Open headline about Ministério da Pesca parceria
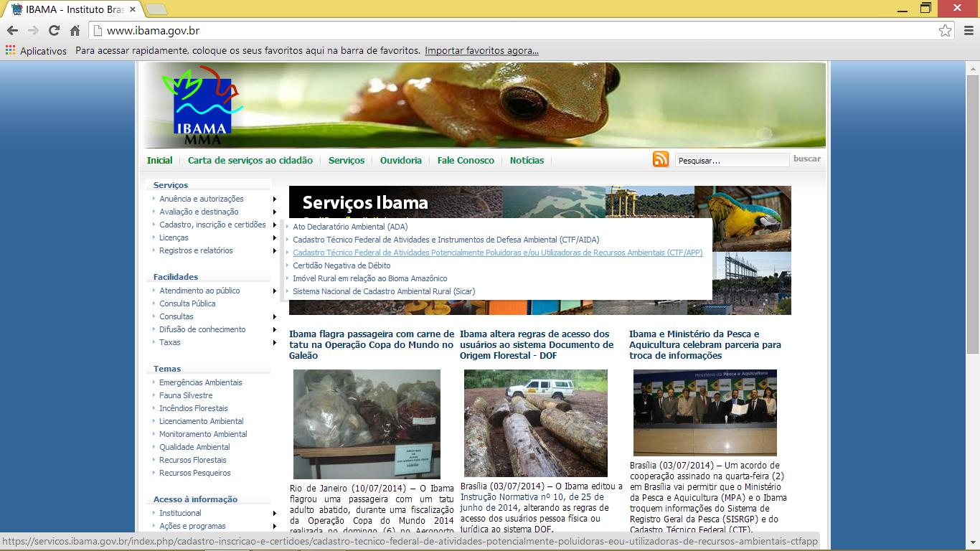Screen dimensions: 980x551 705,344
